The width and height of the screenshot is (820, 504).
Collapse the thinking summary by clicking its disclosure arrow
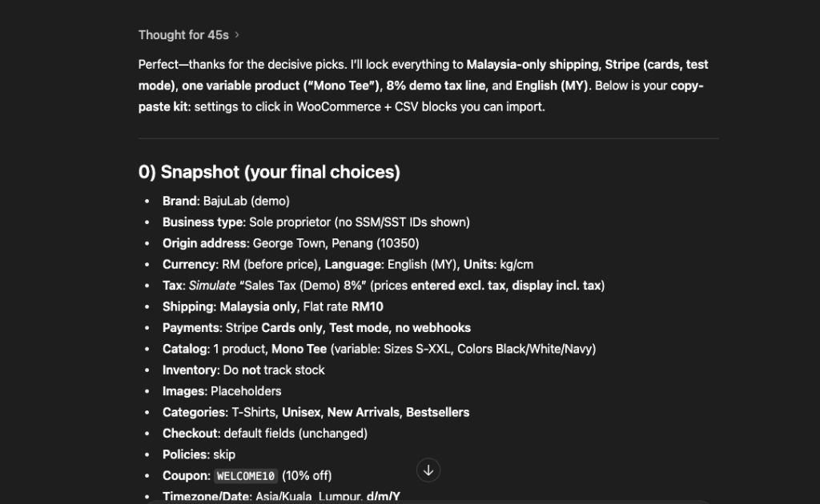[236, 35]
